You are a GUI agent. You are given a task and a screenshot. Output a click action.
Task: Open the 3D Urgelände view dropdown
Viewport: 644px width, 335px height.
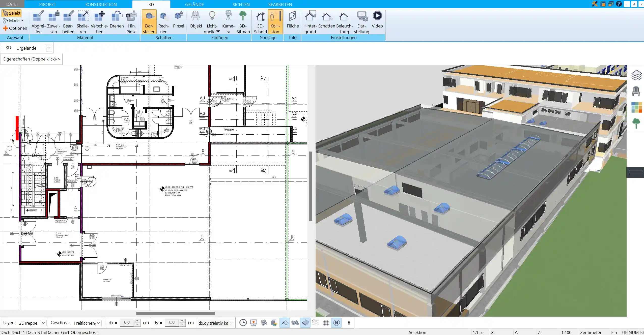49,48
